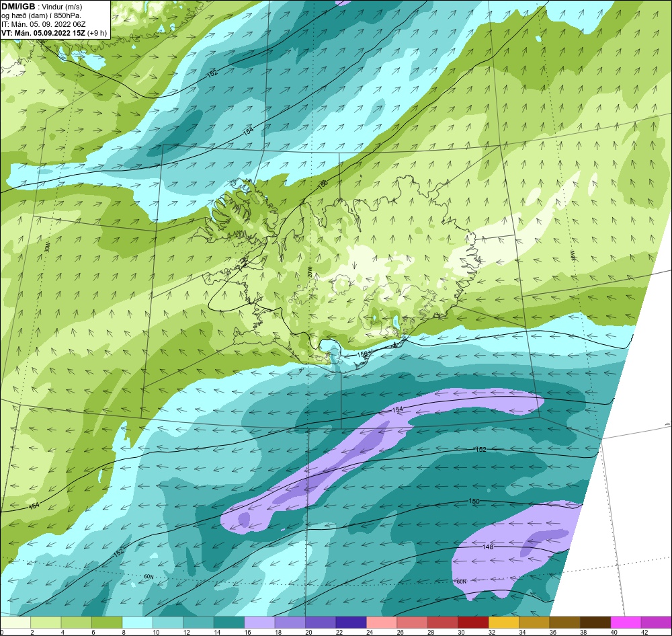Select the 26–28 m/s salmon legend swatch
672x636 pixels.
[412, 623]
